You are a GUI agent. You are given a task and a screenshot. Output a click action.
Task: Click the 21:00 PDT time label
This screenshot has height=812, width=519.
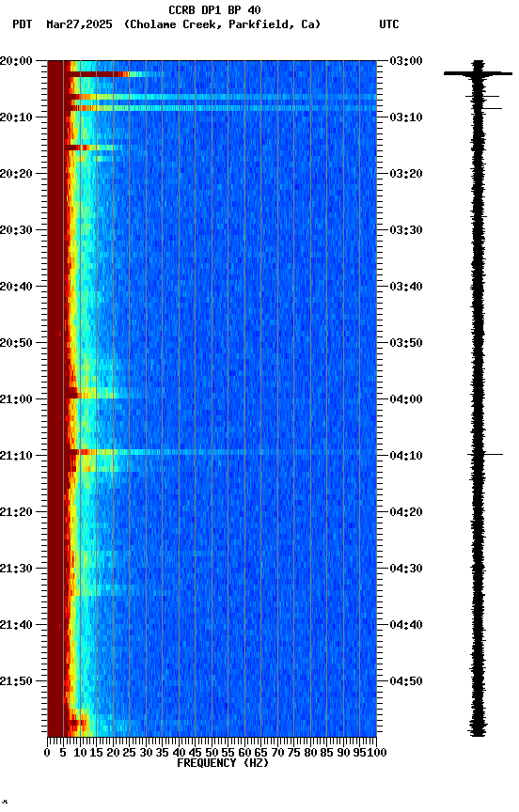pyautogui.click(x=16, y=399)
